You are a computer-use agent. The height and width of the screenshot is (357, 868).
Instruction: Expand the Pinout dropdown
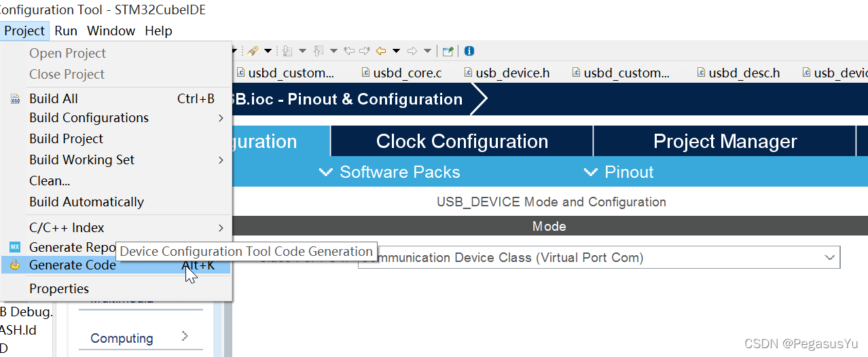619,172
